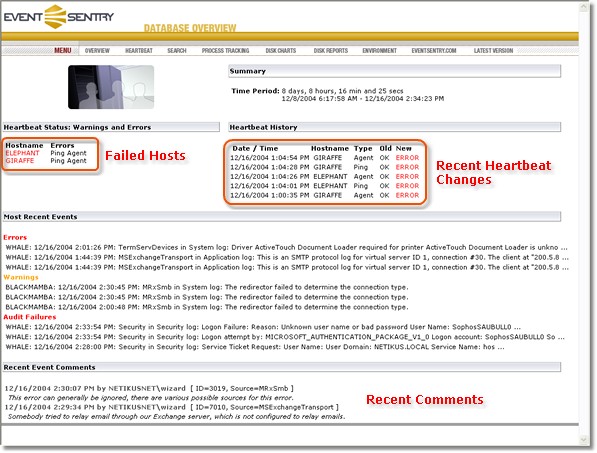Click the scrollbar up arrow
This screenshot has width=597, height=453.
point(584,7)
